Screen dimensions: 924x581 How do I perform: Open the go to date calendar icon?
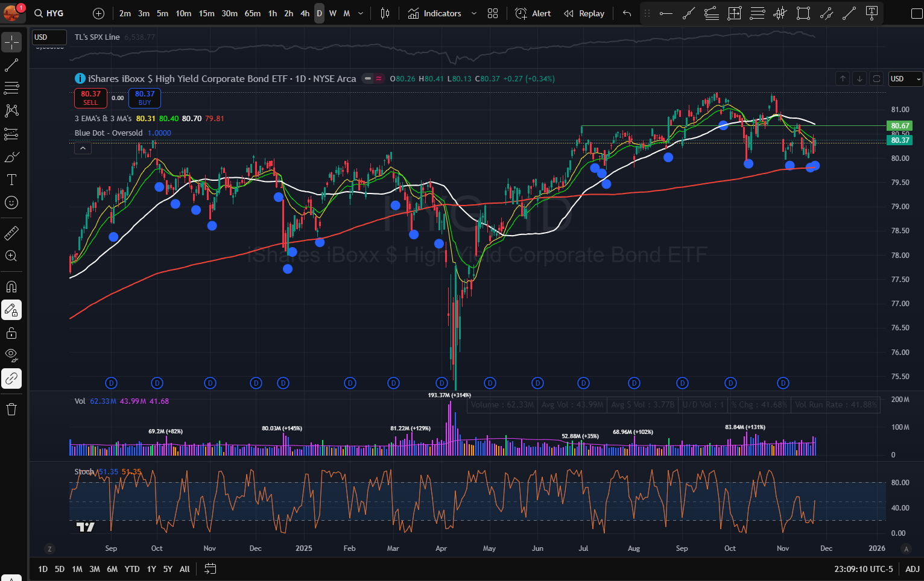click(x=210, y=568)
